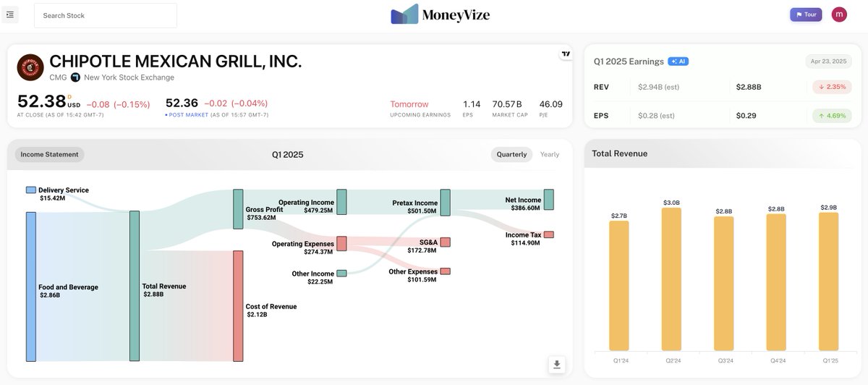Click the AI badge

coord(678,62)
